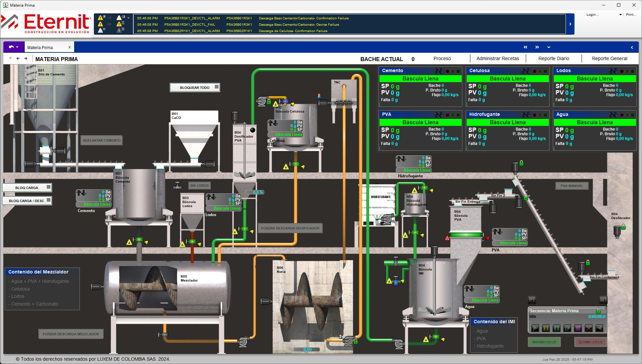
Task: Click the silence alarm horn icon
Action: point(121,17)
